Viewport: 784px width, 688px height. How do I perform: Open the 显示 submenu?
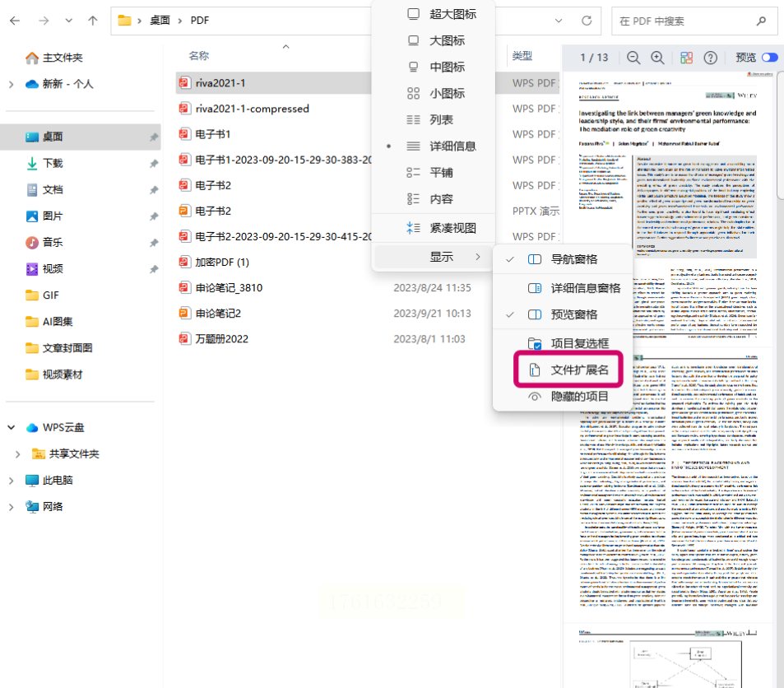tap(434, 257)
